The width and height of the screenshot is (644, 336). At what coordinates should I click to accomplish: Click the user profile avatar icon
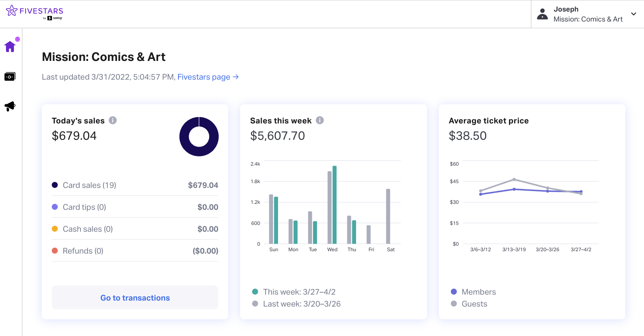pos(542,14)
